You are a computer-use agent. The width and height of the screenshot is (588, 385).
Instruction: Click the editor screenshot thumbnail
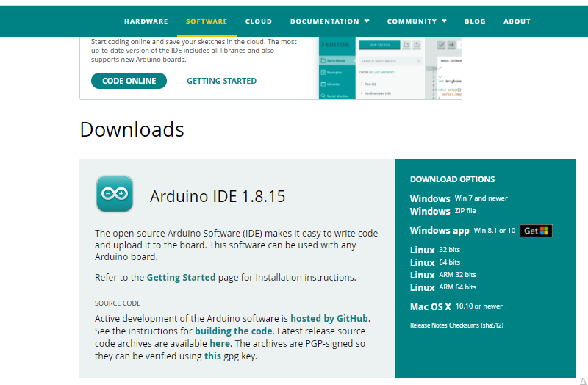(390, 68)
